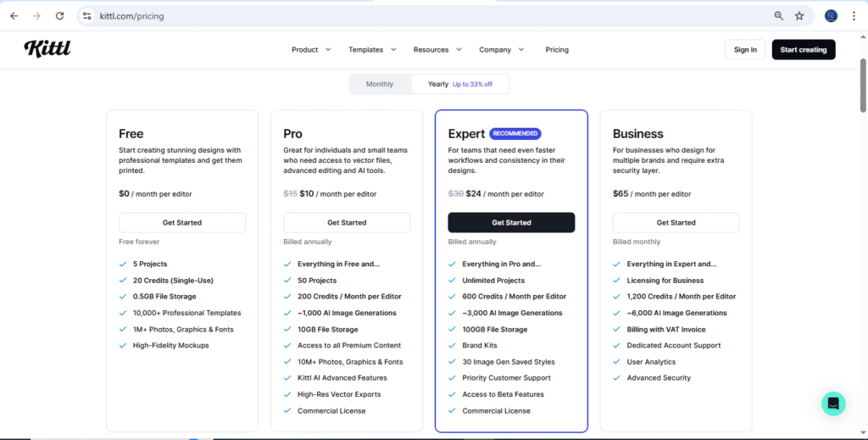868x440 pixels.
Task: Click 'High-Fidelity Mockups' text
Action: [171, 345]
